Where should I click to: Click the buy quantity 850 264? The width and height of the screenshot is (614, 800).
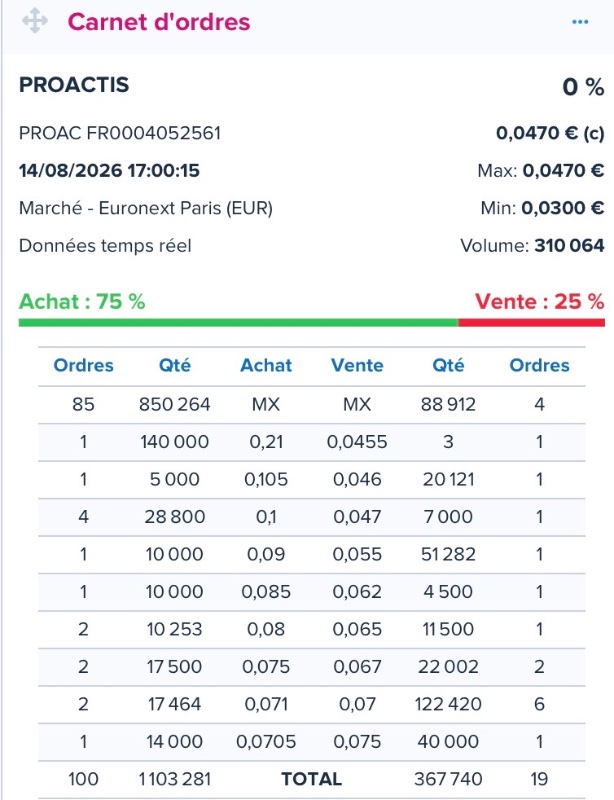pyautogui.click(x=175, y=405)
